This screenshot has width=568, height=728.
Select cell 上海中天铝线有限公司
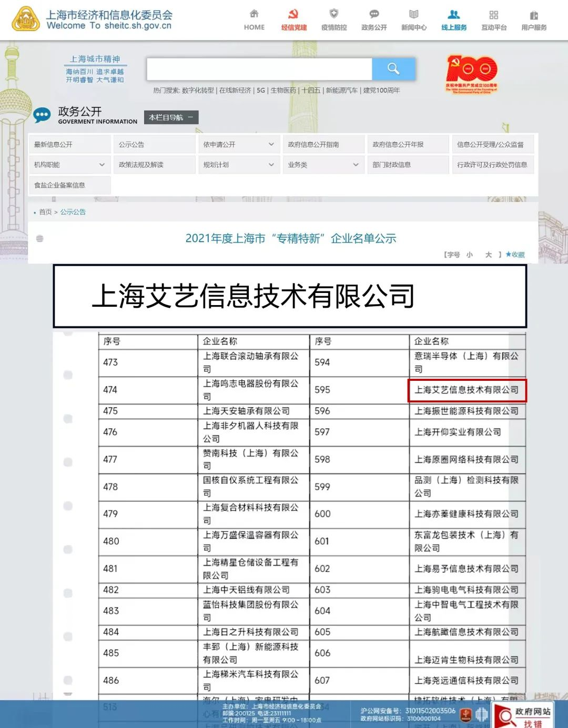point(253,590)
